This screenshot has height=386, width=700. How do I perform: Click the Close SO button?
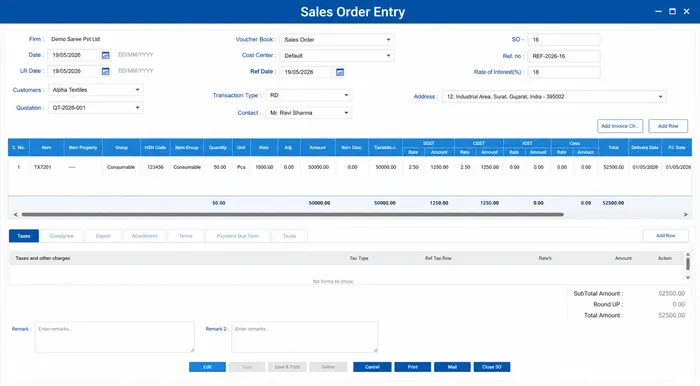tap(492, 367)
